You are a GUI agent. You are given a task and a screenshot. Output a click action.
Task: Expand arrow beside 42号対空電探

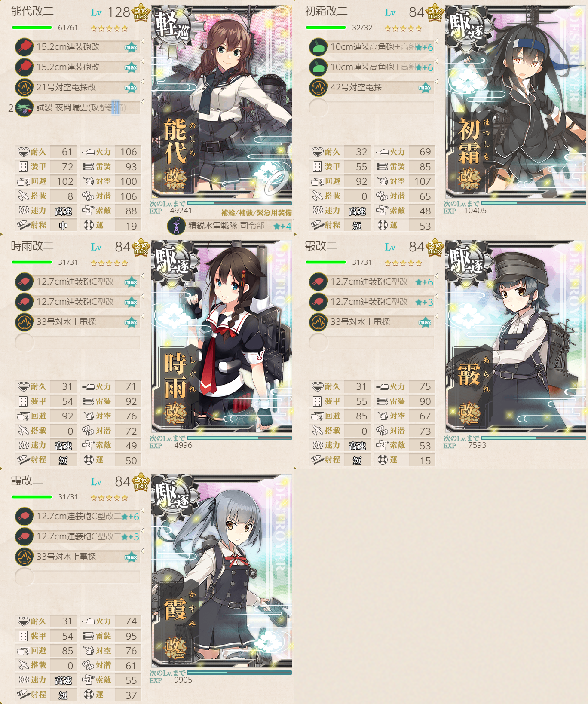click(436, 82)
